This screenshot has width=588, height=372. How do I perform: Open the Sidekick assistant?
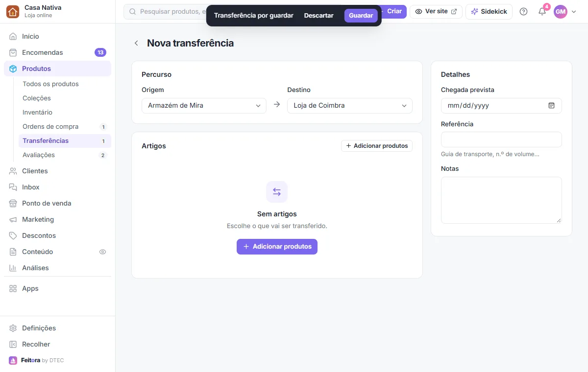[489, 11]
